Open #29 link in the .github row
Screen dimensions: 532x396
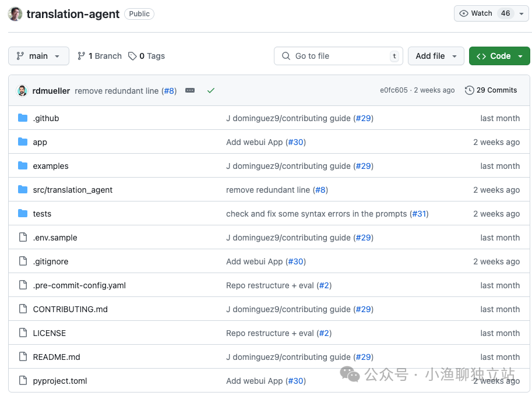point(363,118)
